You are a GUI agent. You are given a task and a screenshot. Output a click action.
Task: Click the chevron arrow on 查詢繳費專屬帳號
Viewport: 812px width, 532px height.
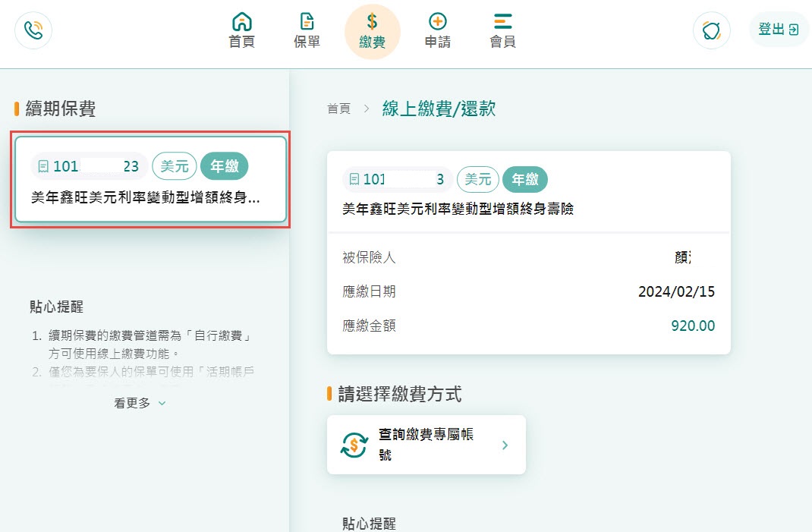pos(505,445)
